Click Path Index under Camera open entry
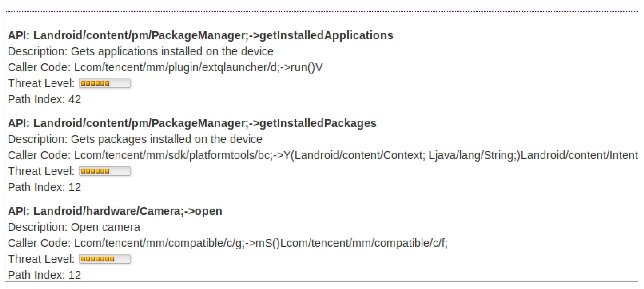Image resolution: width=644 pixels, height=289 pixels. coord(44,275)
